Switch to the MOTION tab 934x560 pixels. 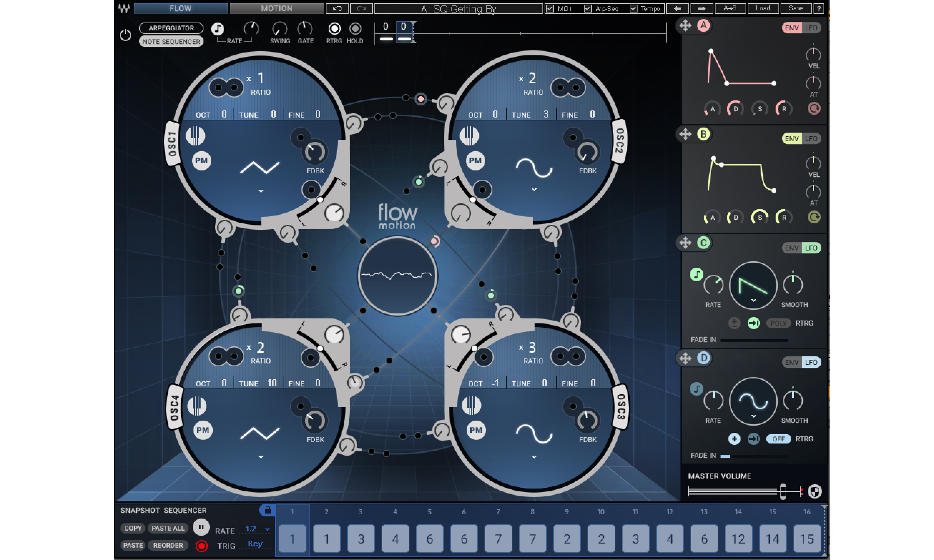tap(276, 8)
